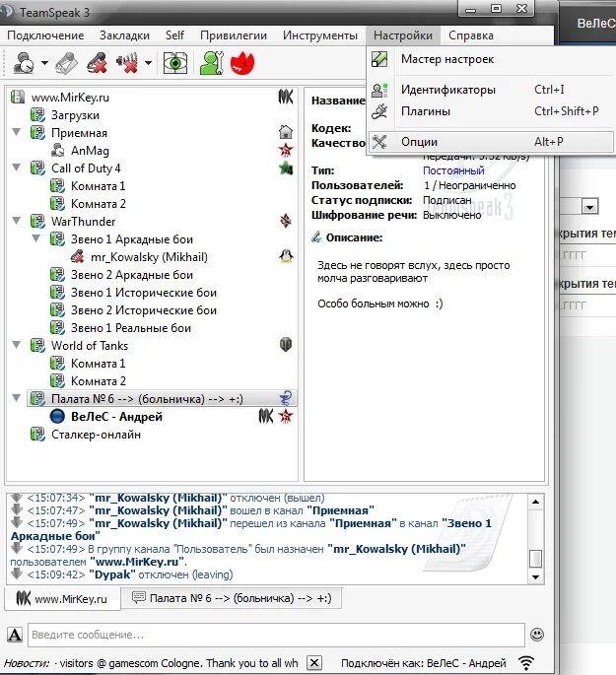The height and width of the screenshot is (675, 616).
Task: Click the Плагины plug icon
Action: [379, 111]
